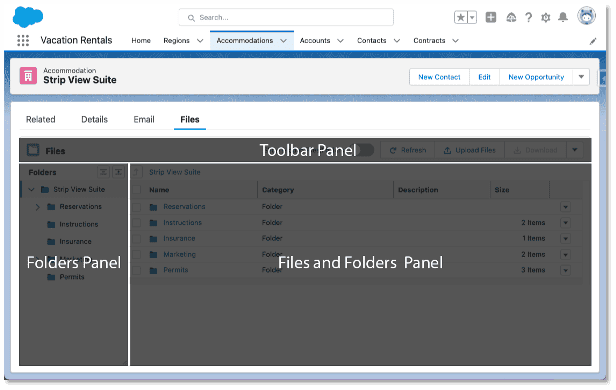Open the Contracts tab
Viewport: 616px width, 390px height.
click(429, 40)
